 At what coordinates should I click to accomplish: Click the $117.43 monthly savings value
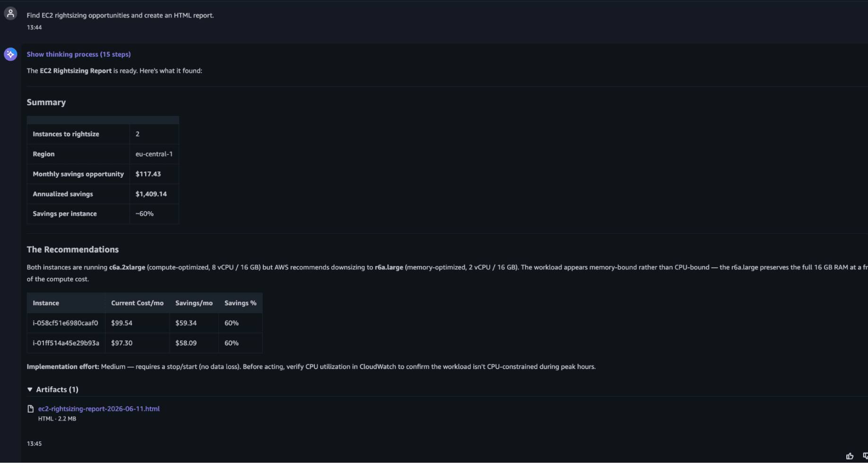coord(148,174)
